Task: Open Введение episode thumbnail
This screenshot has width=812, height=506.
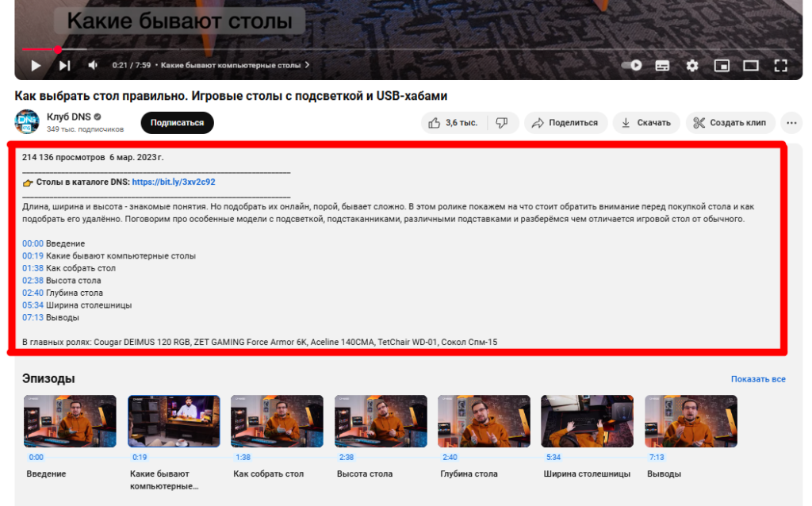Action: [70, 421]
